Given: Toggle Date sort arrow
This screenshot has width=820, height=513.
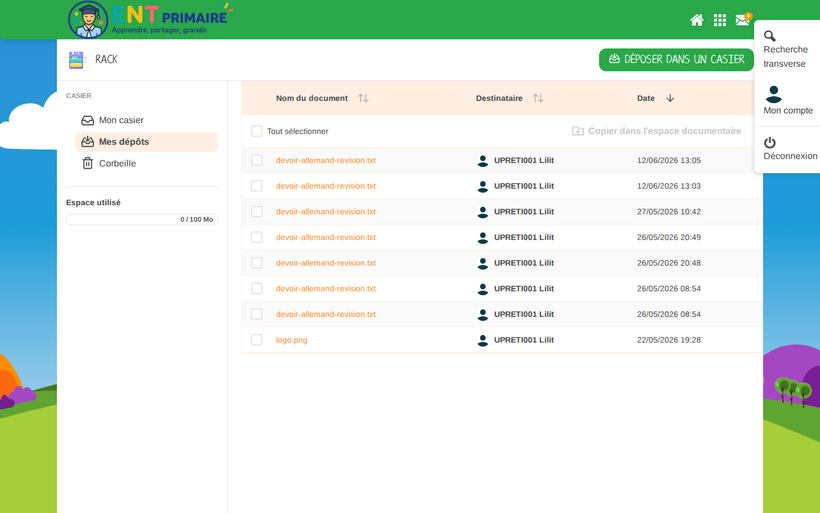Looking at the screenshot, I should point(670,98).
